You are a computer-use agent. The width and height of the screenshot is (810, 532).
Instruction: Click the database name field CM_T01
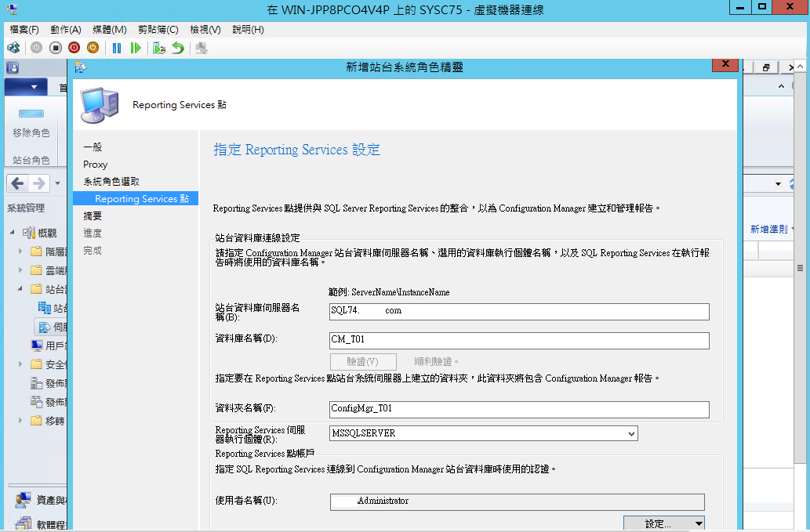pyautogui.click(x=519, y=341)
